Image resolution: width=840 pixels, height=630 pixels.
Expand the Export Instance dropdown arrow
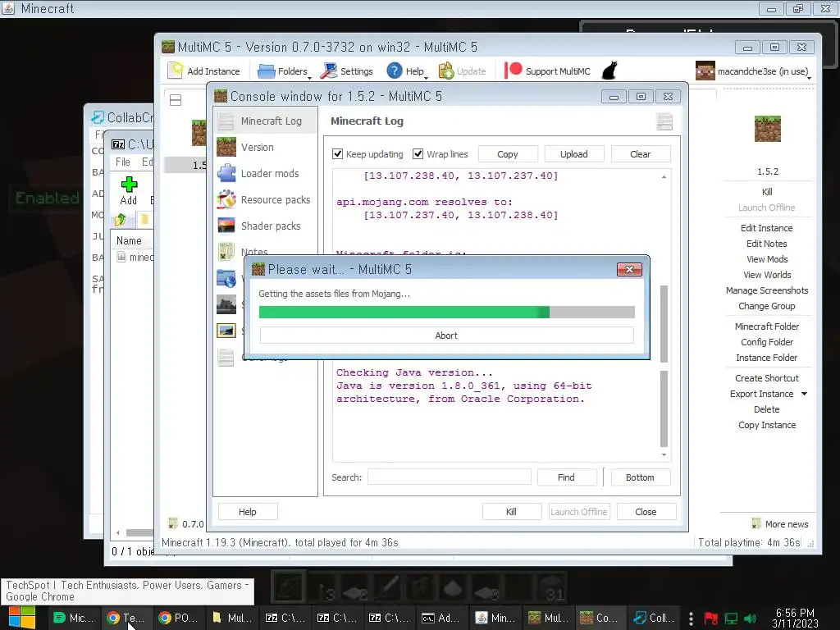click(804, 394)
